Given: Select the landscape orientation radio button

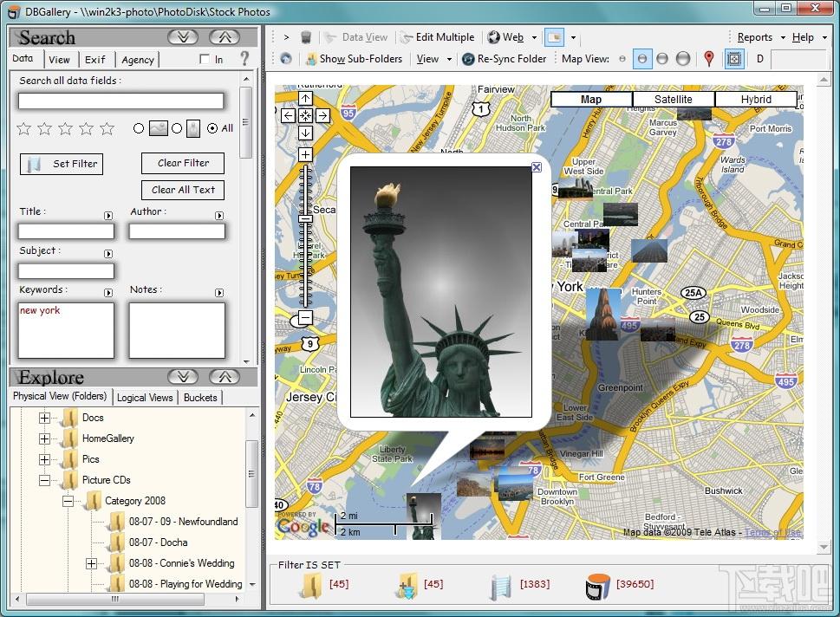Looking at the screenshot, I should [139, 128].
